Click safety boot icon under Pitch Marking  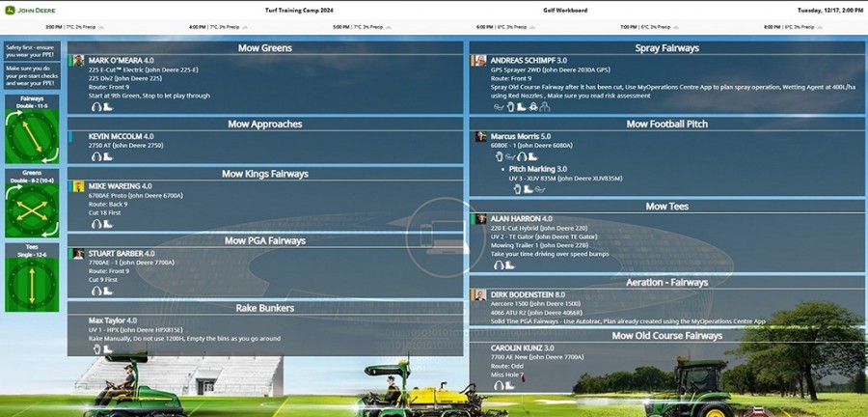coord(529,189)
